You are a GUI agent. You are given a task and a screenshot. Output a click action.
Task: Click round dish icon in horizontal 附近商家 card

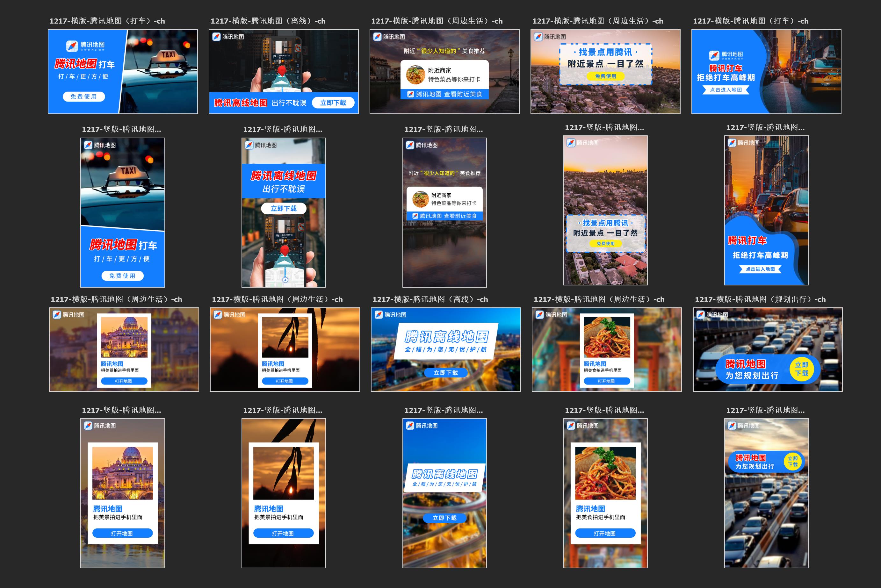pyautogui.click(x=415, y=75)
